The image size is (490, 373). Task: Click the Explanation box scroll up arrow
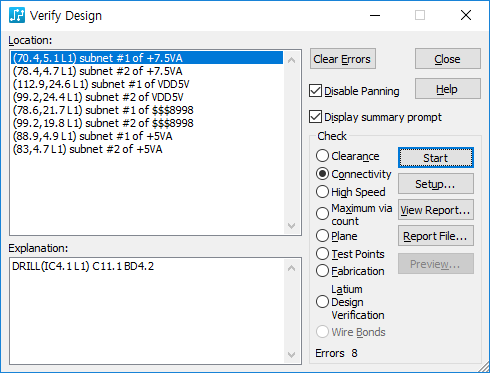coord(291,268)
